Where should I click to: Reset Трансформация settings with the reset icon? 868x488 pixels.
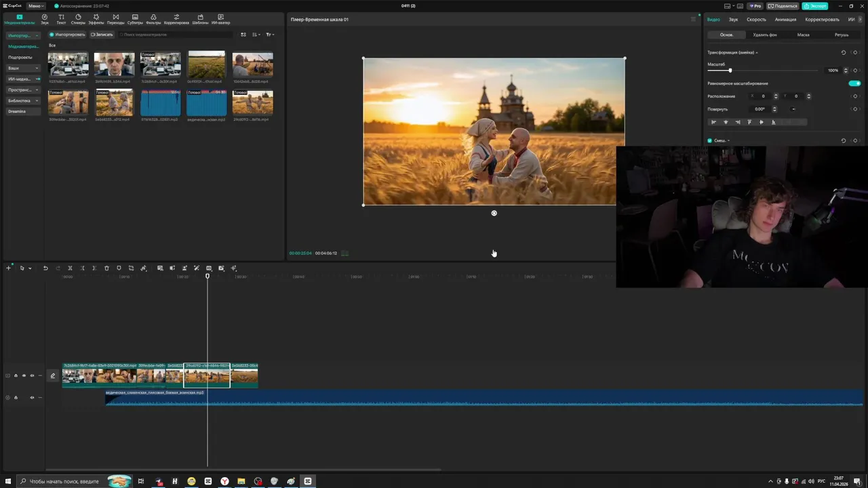tap(844, 52)
